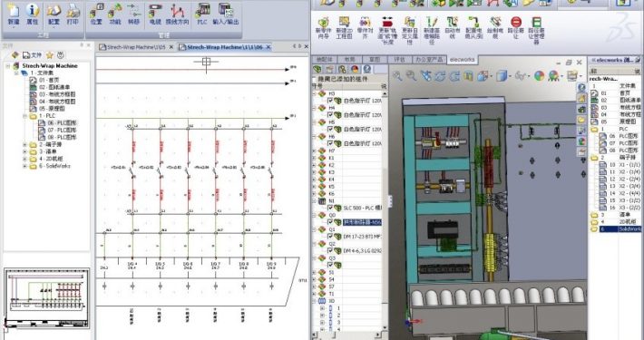
Task: Uncheck the SLC 500 - PLC component checkbox
Action: (330, 209)
